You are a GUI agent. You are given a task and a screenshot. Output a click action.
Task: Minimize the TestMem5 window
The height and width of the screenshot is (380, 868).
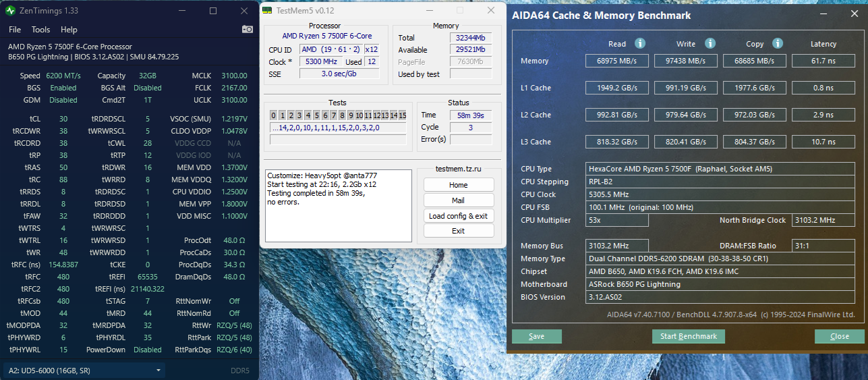point(430,10)
